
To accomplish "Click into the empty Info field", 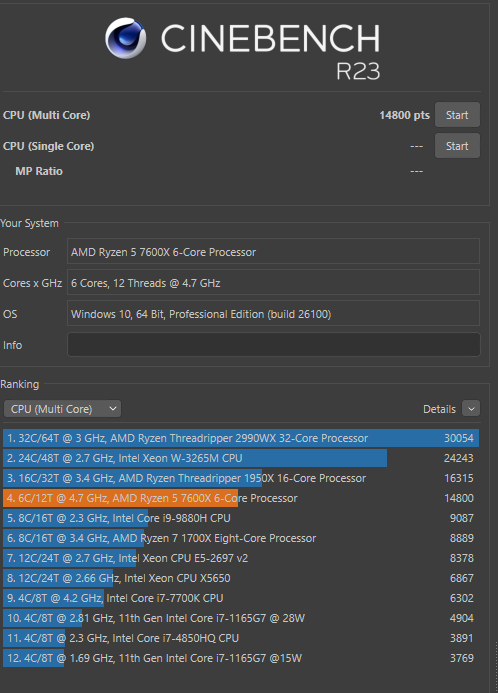I will pos(274,345).
